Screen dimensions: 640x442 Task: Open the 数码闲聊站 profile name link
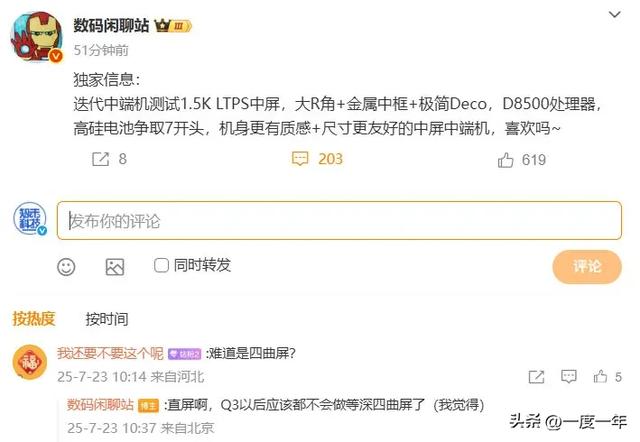coord(111,26)
